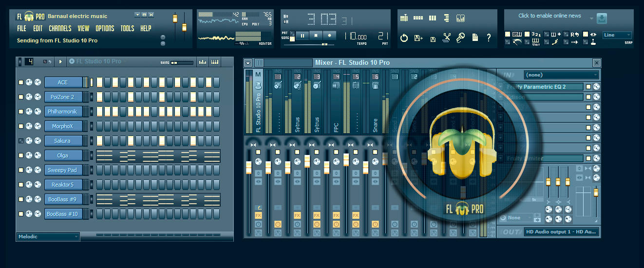Click the Stop playback button
This screenshot has height=268, width=644.
tap(316, 36)
